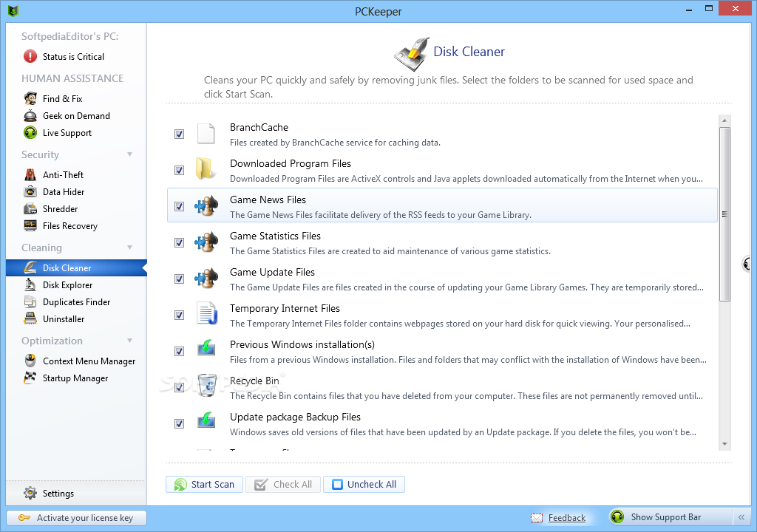Collapse the Security section arrow
Viewport: 757px width, 532px height.
click(x=129, y=154)
